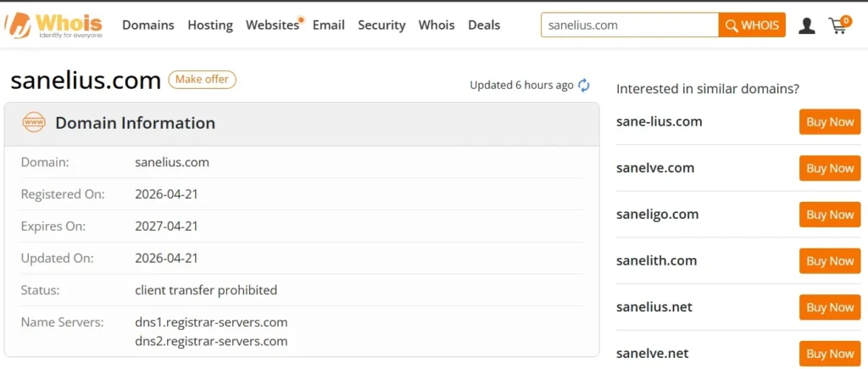Click the Whois logo

click(53, 25)
